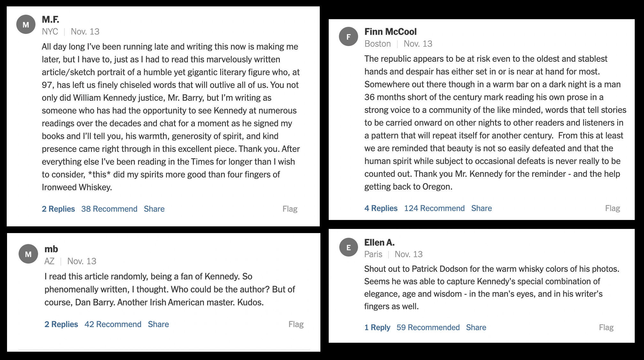Click M.F.'s gray avatar icon
Viewport: 644px width, 360px height.
[26, 25]
